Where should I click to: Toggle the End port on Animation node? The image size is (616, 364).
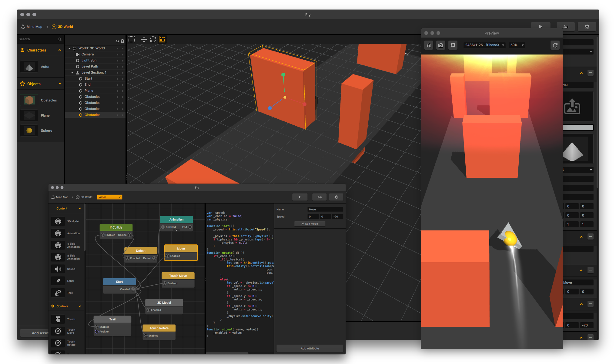[x=190, y=227]
